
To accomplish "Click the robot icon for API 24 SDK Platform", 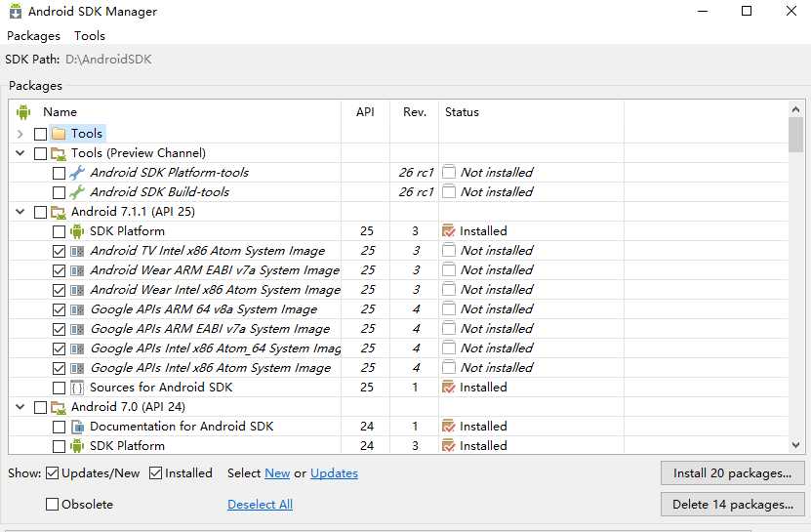I will click(77, 446).
